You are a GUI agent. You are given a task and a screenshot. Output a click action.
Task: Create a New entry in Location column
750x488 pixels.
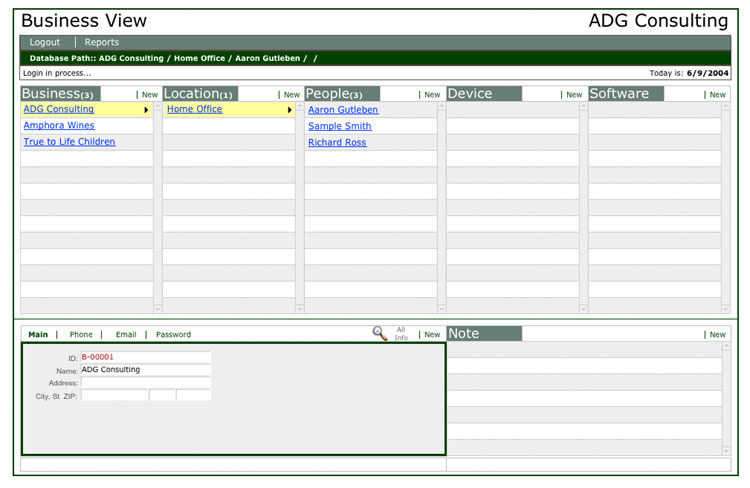[x=292, y=95]
